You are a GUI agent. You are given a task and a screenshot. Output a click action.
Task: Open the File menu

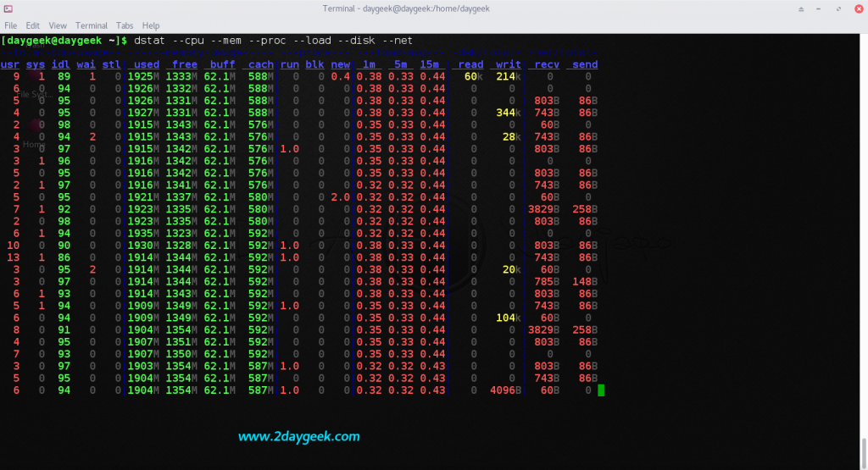(x=11, y=26)
